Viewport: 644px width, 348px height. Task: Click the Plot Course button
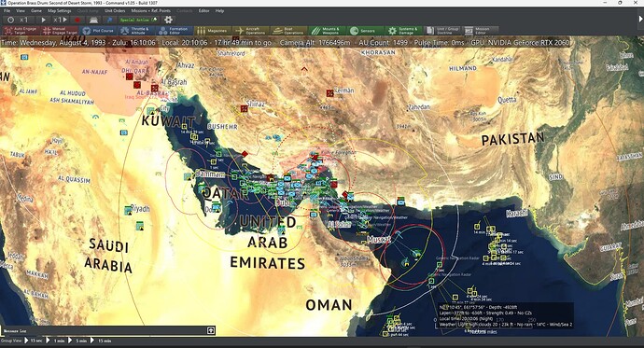pyautogui.click(x=98, y=31)
